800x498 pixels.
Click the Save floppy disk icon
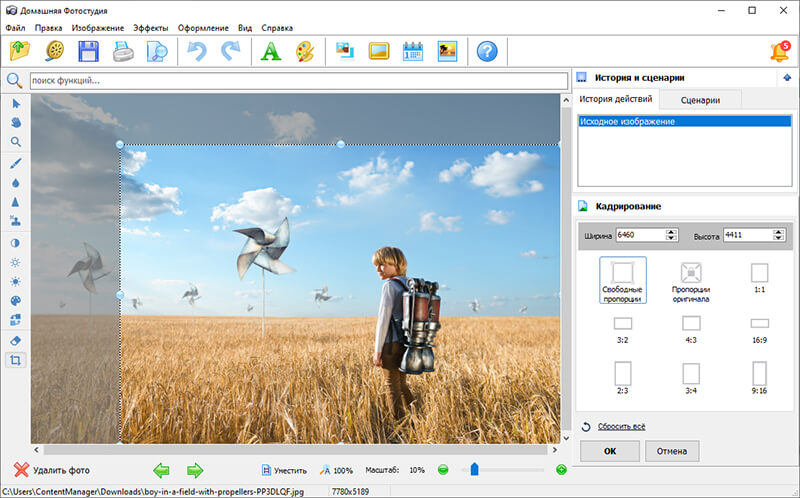88,51
